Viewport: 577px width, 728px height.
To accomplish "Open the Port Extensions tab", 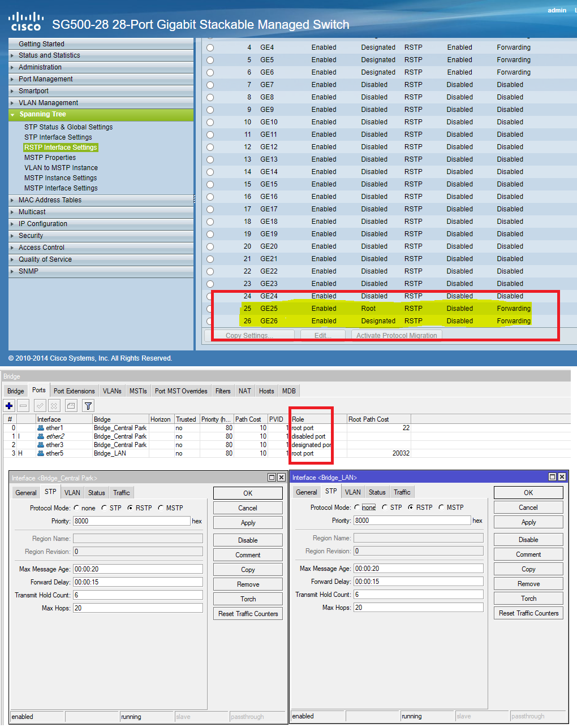I will point(74,391).
